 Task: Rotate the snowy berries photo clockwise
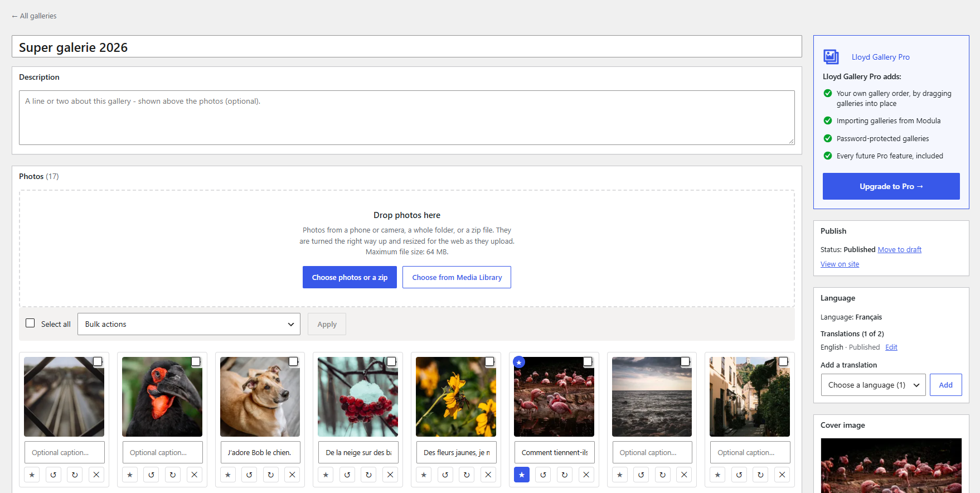tap(368, 475)
